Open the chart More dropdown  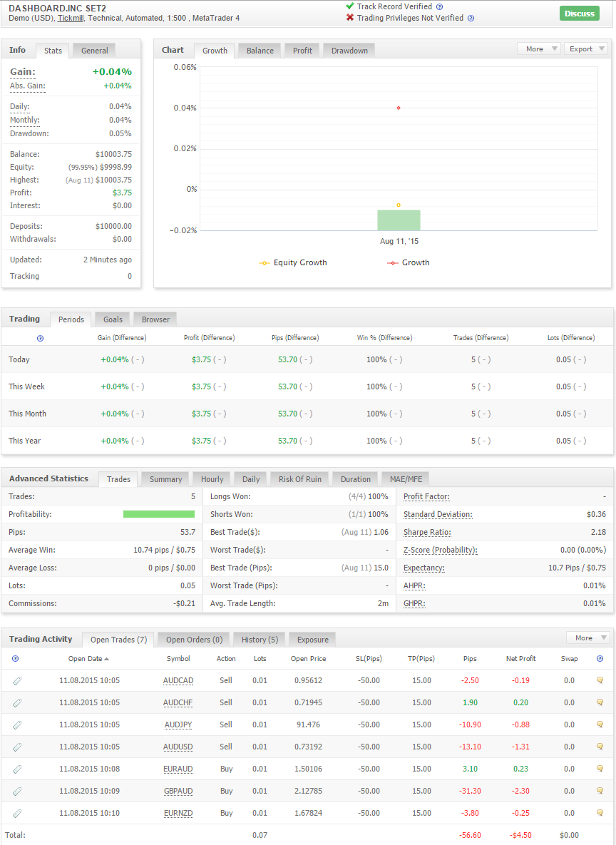(539, 49)
